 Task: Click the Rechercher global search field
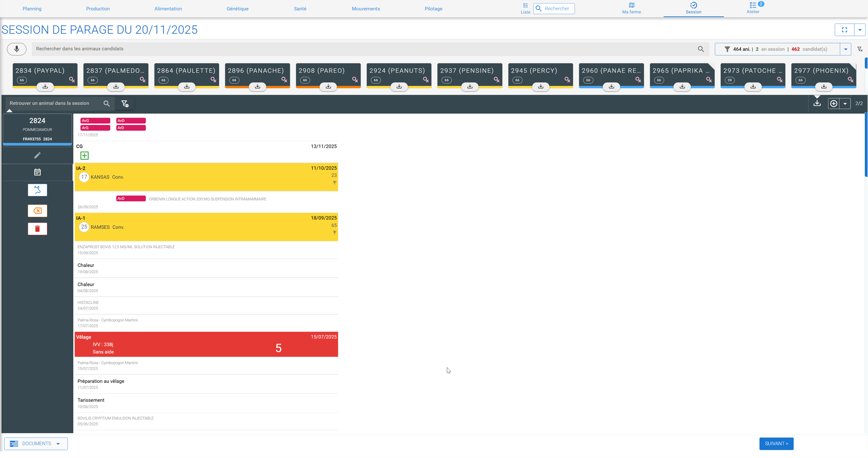point(554,9)
